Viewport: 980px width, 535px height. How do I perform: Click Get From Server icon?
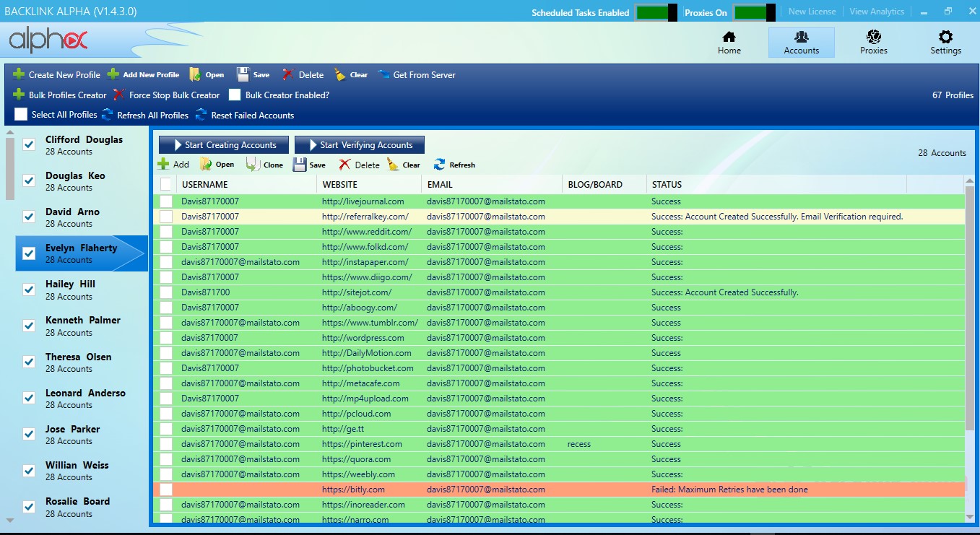coord(383,74)
